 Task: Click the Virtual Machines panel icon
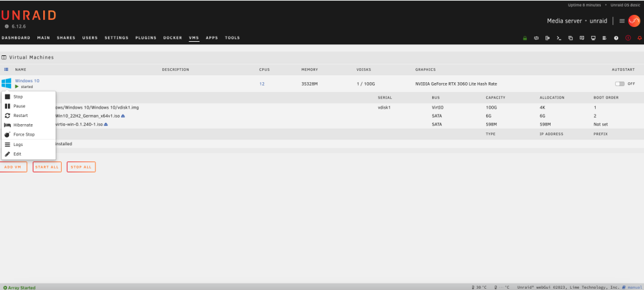point(4,57)
